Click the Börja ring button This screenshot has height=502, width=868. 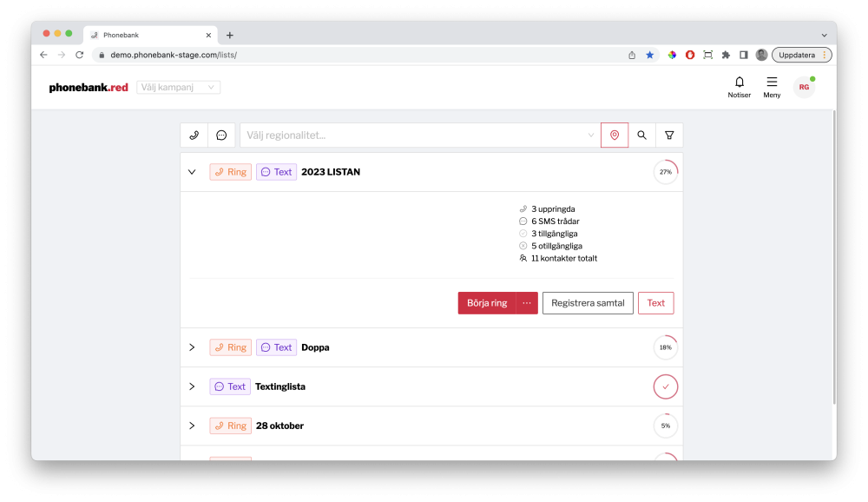point(487,303)
